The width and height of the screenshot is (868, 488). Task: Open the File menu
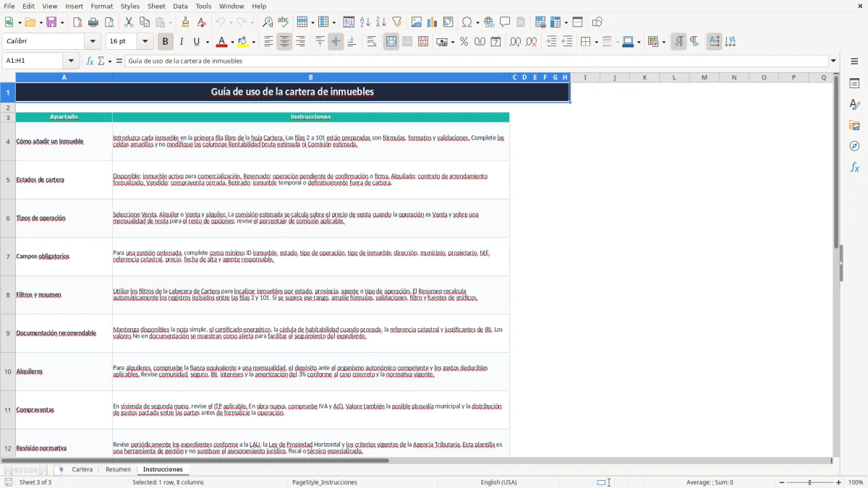(9, 6)
